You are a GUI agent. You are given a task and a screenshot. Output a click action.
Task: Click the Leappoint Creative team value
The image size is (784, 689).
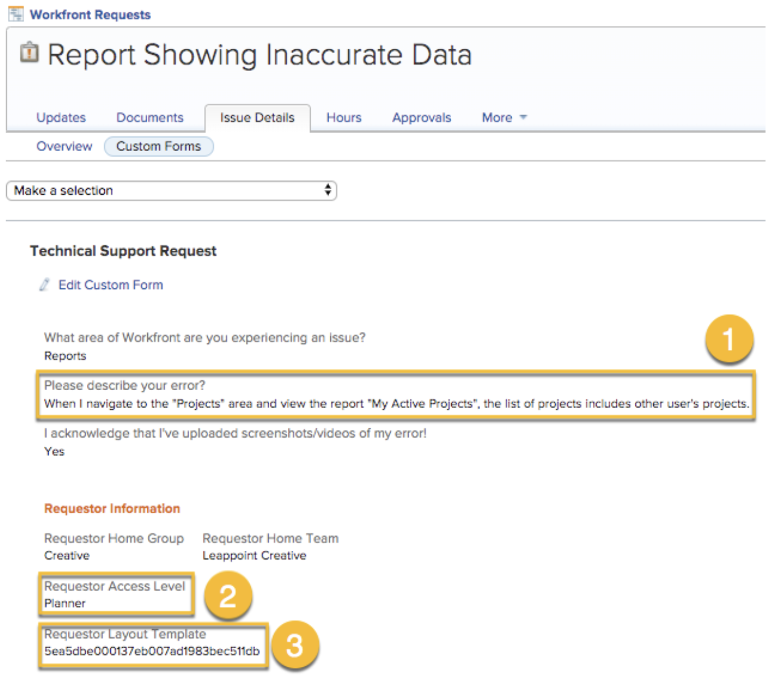255,555
